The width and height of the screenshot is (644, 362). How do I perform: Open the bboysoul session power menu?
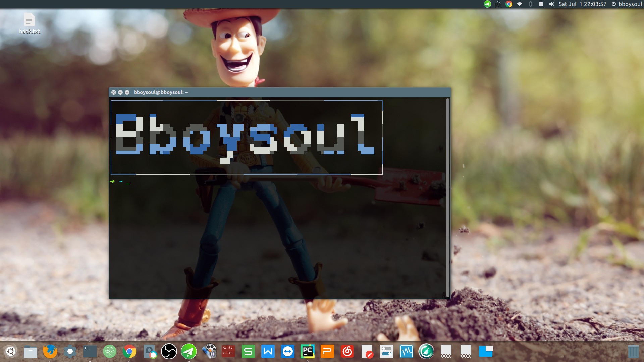(627, 4)
